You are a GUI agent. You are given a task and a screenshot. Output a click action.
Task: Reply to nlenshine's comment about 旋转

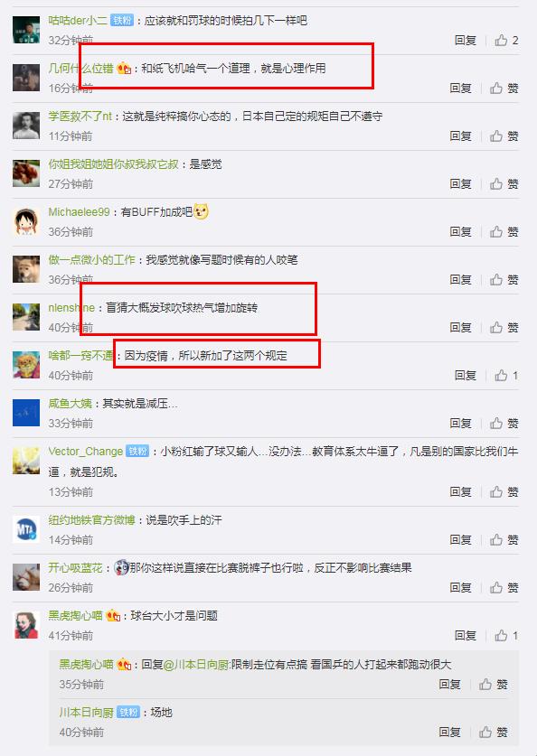(x=460, y=328)
